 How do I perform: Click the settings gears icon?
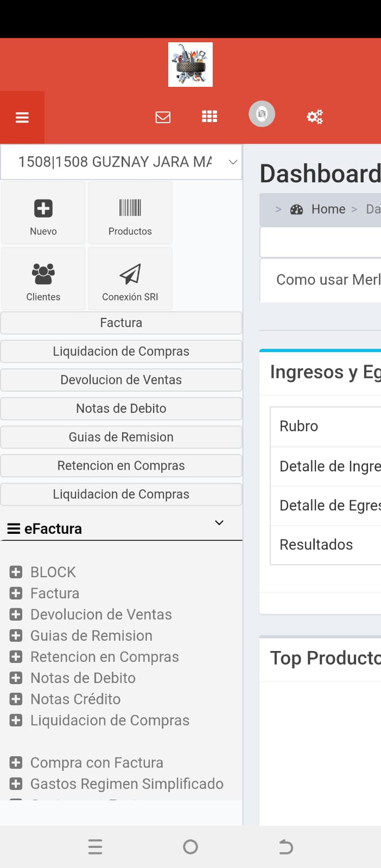point(315,117)
